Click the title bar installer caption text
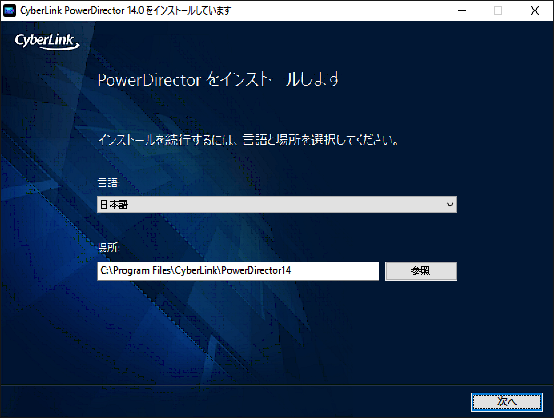Image resolution: width=554 pixels, height=418 pixels. [x=125, y=11]
